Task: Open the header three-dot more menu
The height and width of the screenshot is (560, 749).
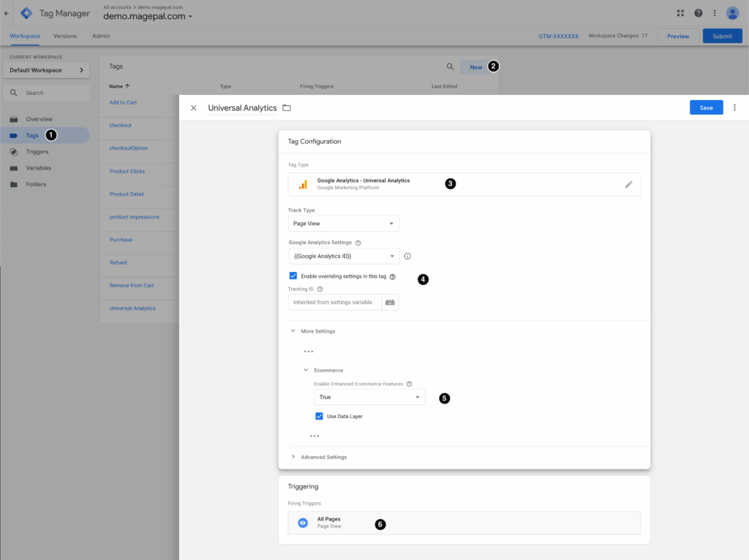Action: [x=715, y=13]
